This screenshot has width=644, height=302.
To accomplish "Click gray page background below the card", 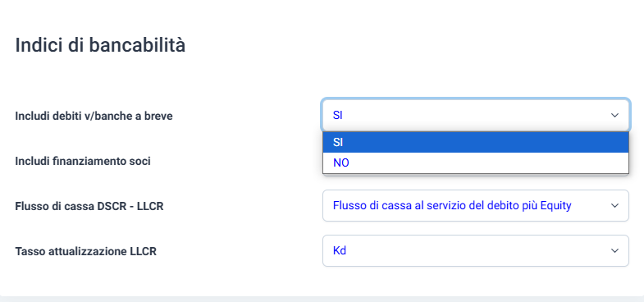I will 322,300.
